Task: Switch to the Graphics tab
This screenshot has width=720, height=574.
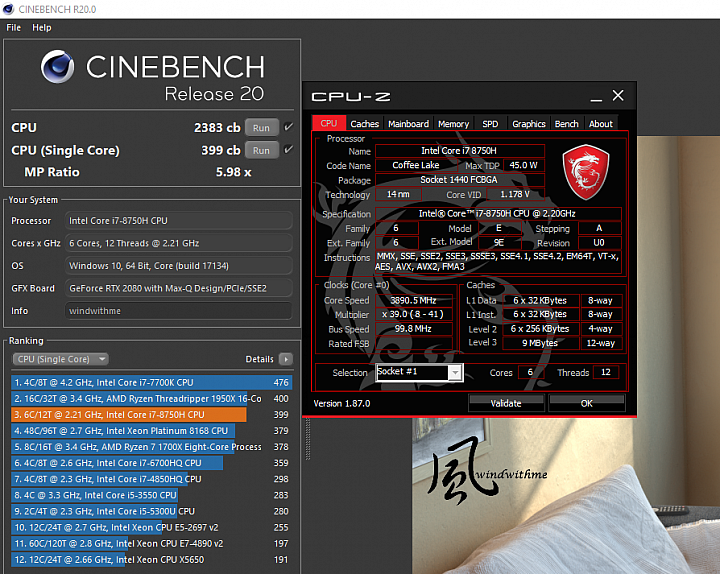Action: (529, 124)
